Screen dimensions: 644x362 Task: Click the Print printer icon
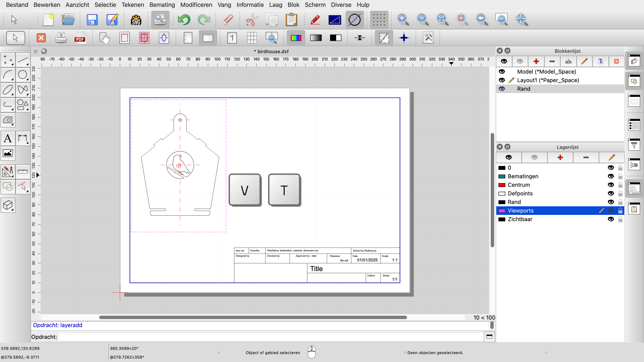[61, 38]
